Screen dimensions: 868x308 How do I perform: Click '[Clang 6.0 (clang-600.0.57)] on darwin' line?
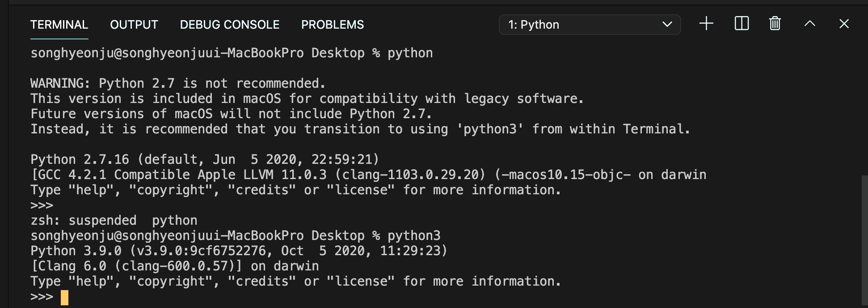(x=175, y=266)
